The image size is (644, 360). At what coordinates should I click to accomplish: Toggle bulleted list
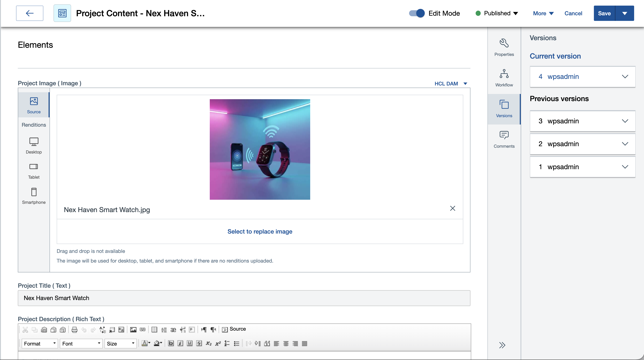(x=236, y=344)
